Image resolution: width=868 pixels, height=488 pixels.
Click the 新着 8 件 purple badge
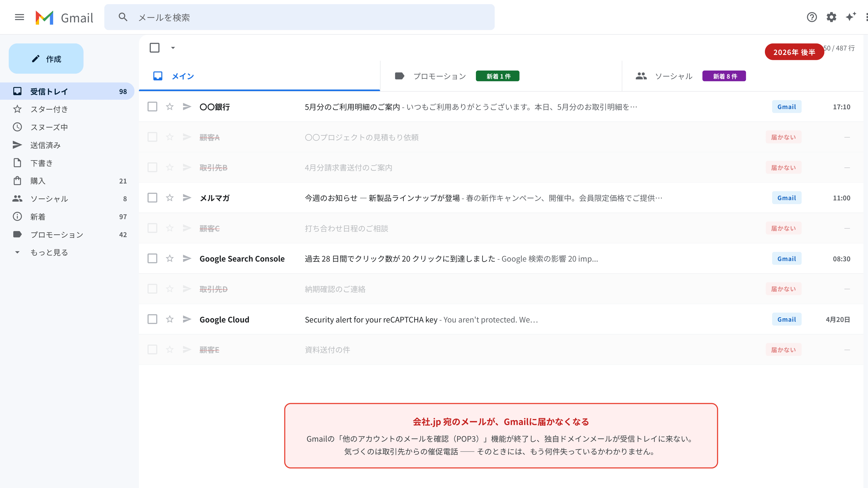tap(724, 76)
